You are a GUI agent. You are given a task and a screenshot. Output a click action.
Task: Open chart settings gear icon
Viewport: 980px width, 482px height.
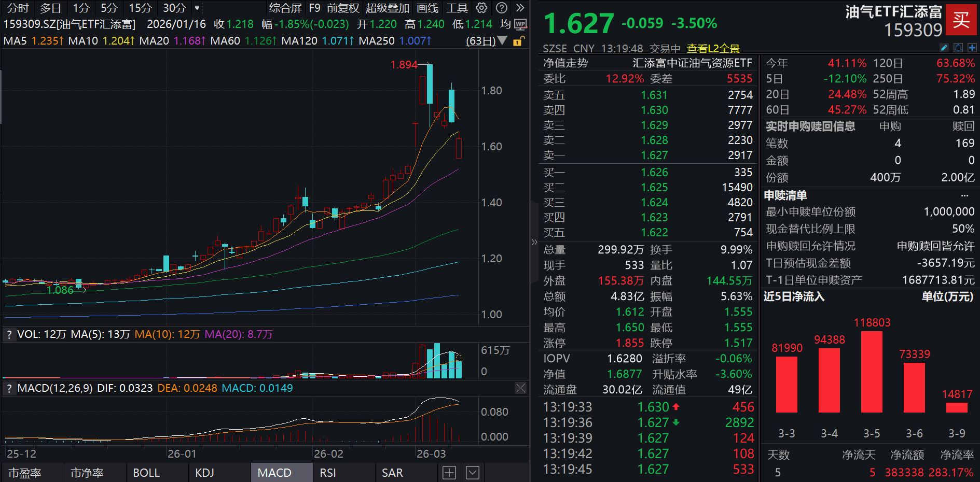(x=481, y=8)
